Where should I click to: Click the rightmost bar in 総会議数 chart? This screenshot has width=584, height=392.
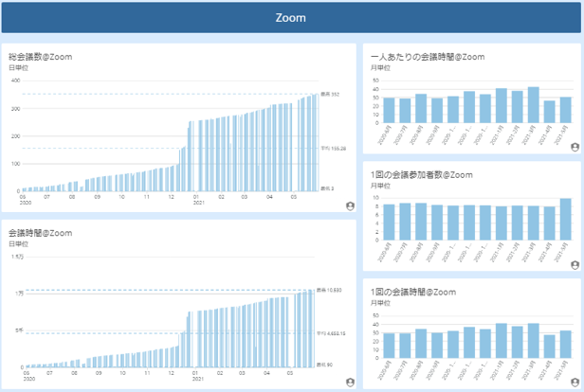pos(317,143)
